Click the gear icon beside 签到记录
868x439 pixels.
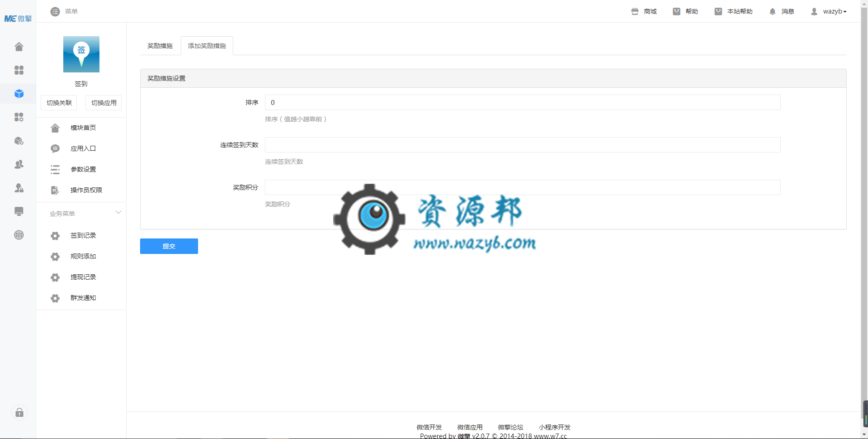pos(55,236)
